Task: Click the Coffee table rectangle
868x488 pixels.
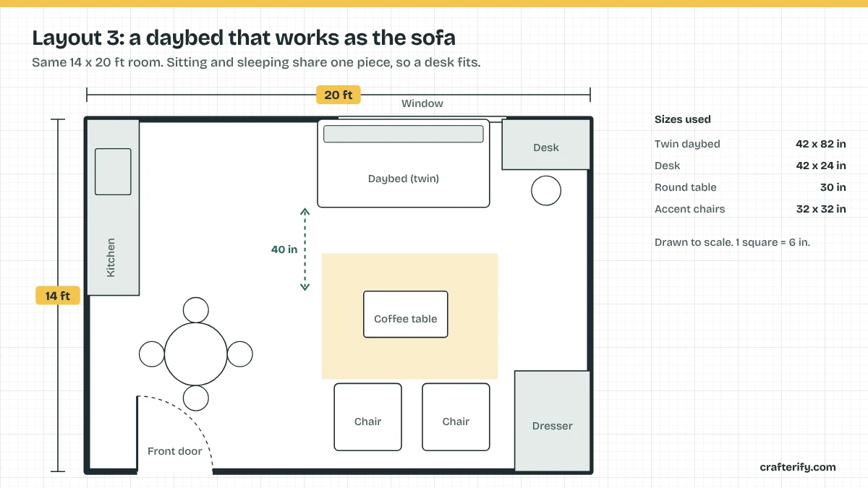Action: [x=406, y=314]
